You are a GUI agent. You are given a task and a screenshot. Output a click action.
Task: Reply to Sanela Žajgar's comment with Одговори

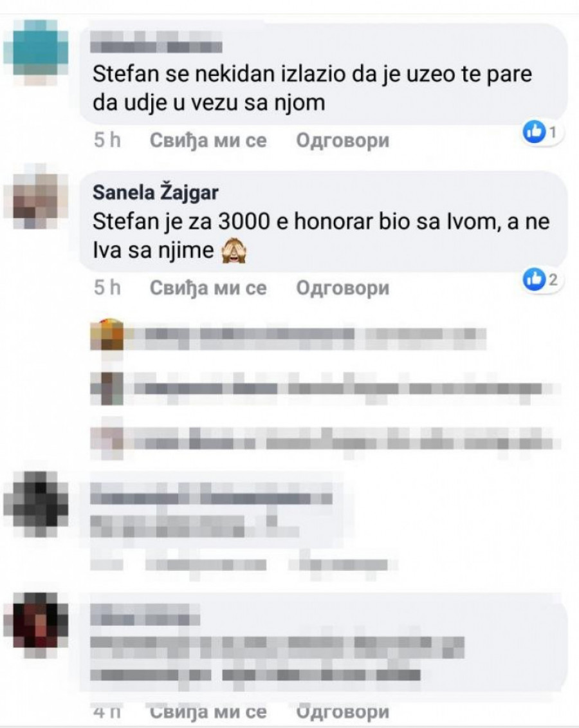pos(342,288)
